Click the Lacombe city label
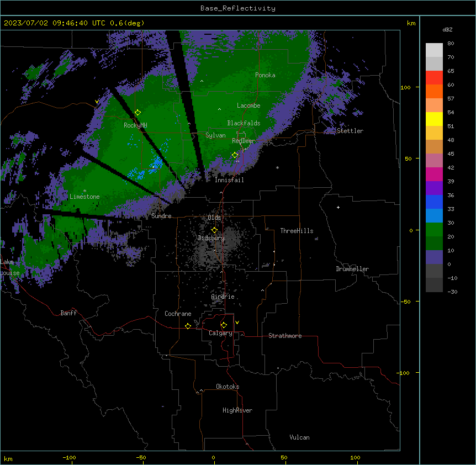 pos(248,105)
